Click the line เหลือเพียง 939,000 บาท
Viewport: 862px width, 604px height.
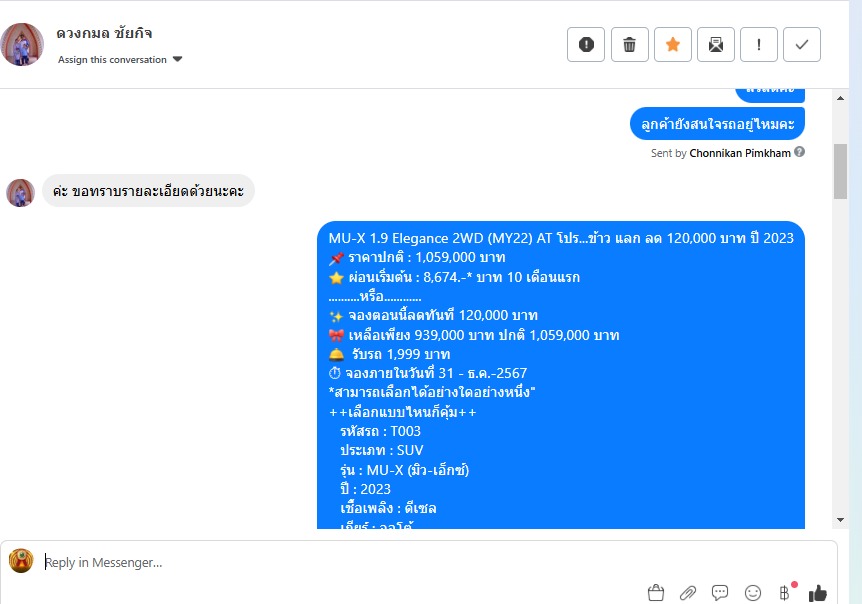click(x=474, y=335)
